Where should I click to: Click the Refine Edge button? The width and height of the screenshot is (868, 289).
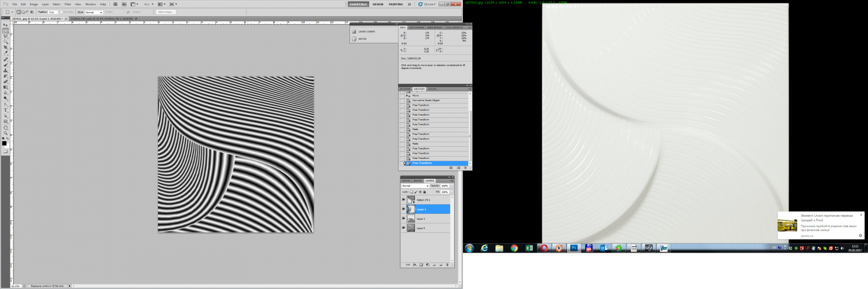pyautogui.click(x=165, y=12)
